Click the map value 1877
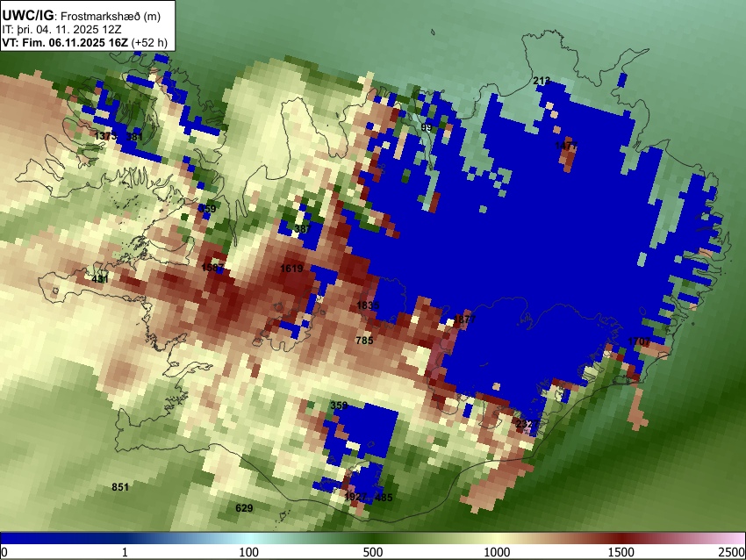 pyautogui.click(x=465, y=319)
